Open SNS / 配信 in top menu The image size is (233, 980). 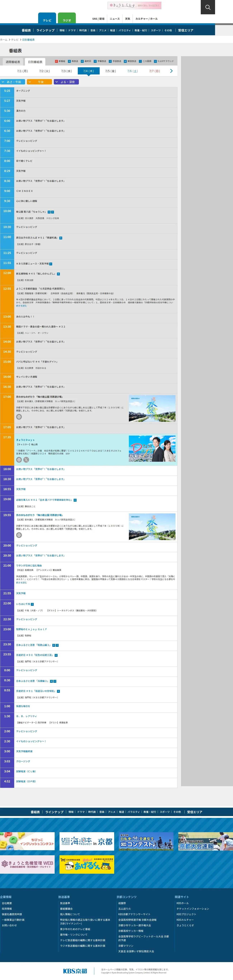[98, 19]
